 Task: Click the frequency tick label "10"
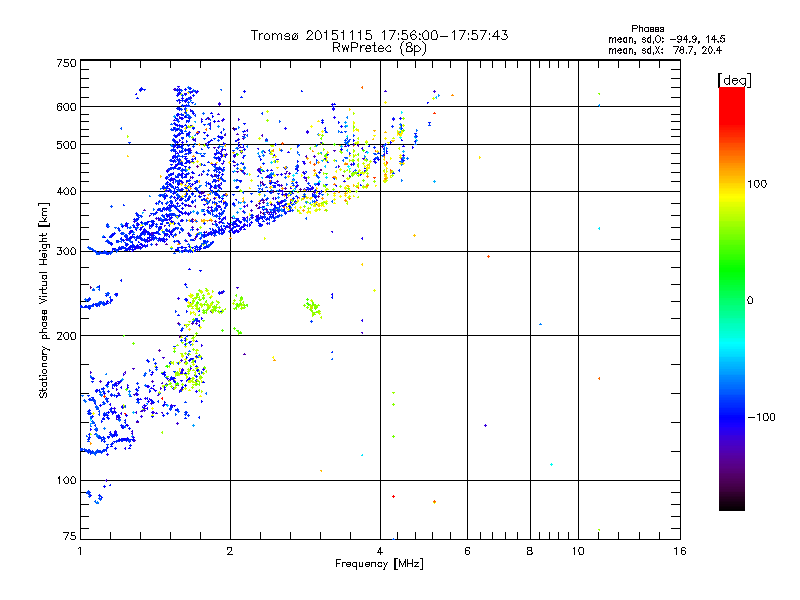pos(578,551)
